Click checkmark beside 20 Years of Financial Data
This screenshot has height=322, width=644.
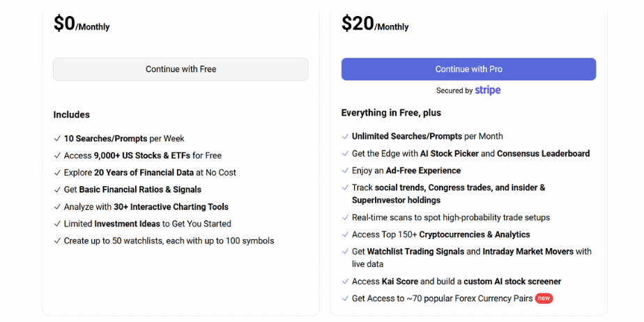pyautogui.click(x=57, y=173)
